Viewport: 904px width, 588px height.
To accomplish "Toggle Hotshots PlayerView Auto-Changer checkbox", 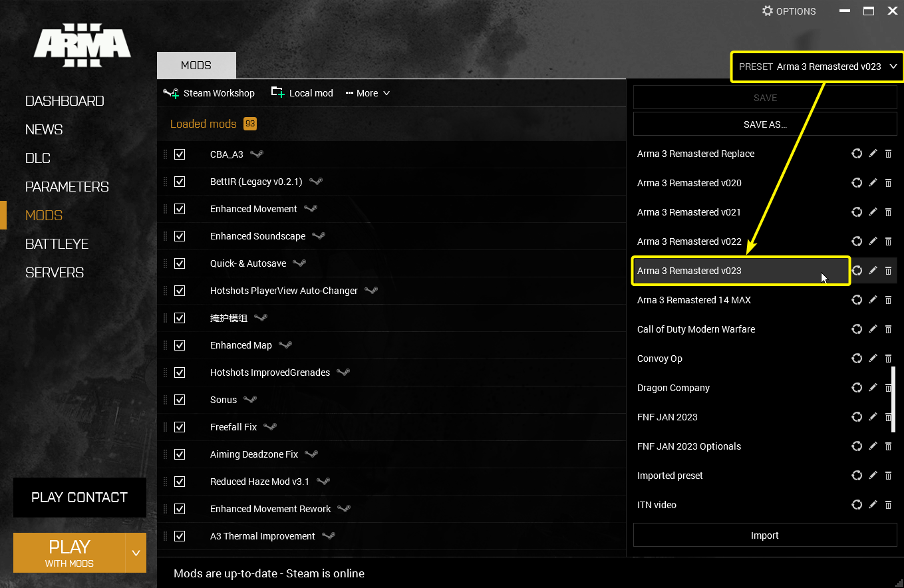I will pyautogui.click(x=180, y=291).
